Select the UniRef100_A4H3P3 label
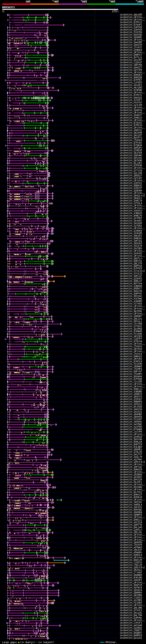 [x=131, y=580]
